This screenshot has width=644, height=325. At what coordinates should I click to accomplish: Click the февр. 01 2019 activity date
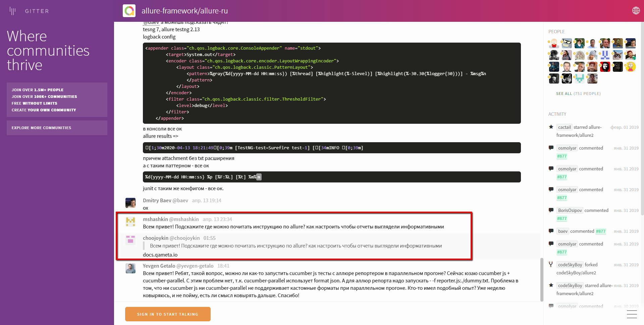click(x=625, y=127)
